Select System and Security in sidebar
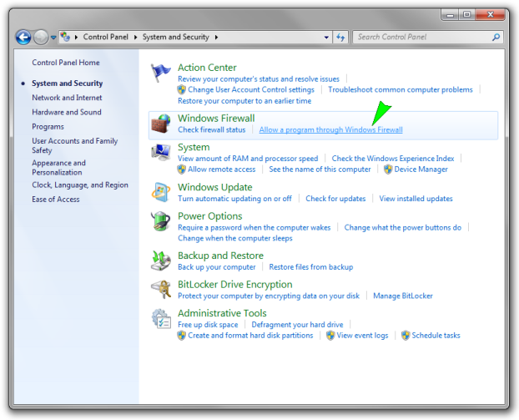The image size is (519, 420). tap(68, 83)
